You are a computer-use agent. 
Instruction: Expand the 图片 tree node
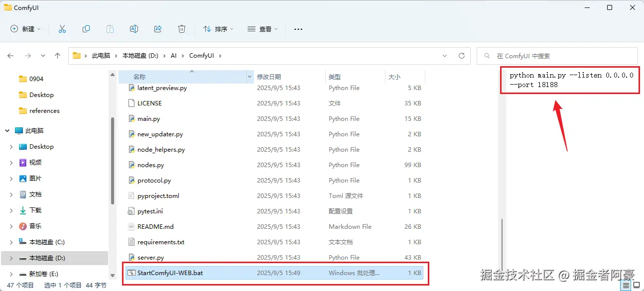click(x=11, y=178)
